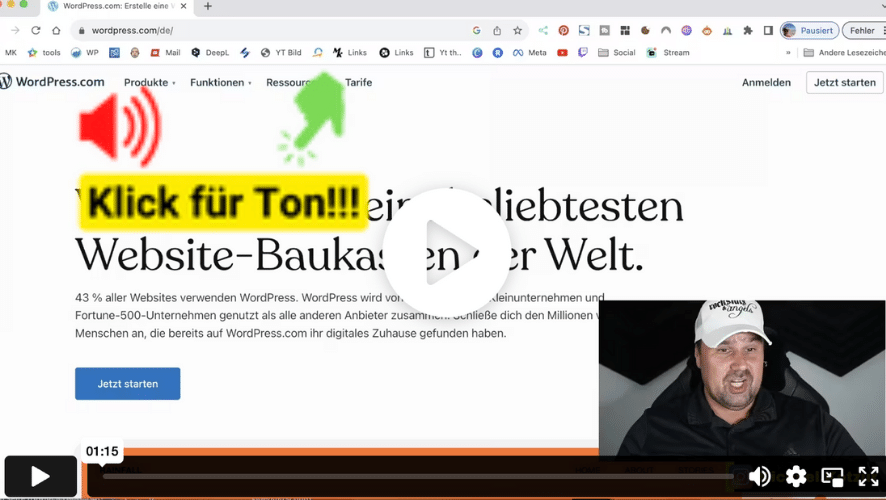Viewport: 886px width, 500px height.
Task: Click the outlined Jetzt starten header button
Action: pos(845,82)
